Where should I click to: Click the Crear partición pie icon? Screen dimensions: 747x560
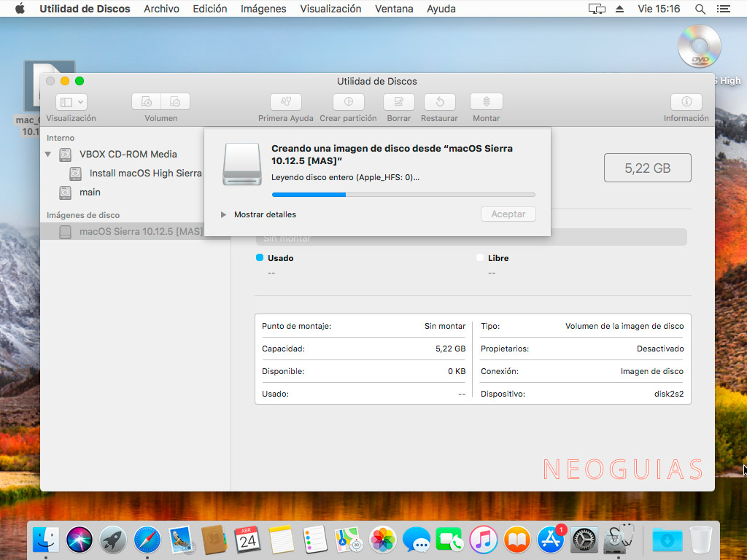(x=348, y=102)
